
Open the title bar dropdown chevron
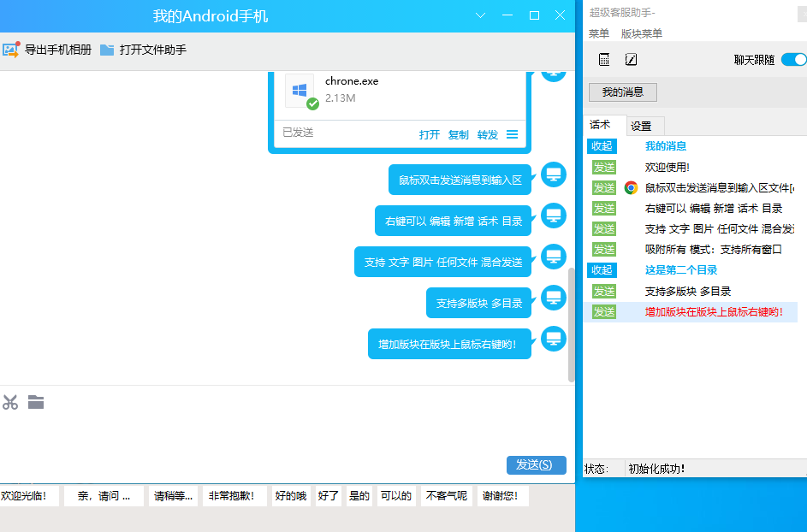(481, 15)
